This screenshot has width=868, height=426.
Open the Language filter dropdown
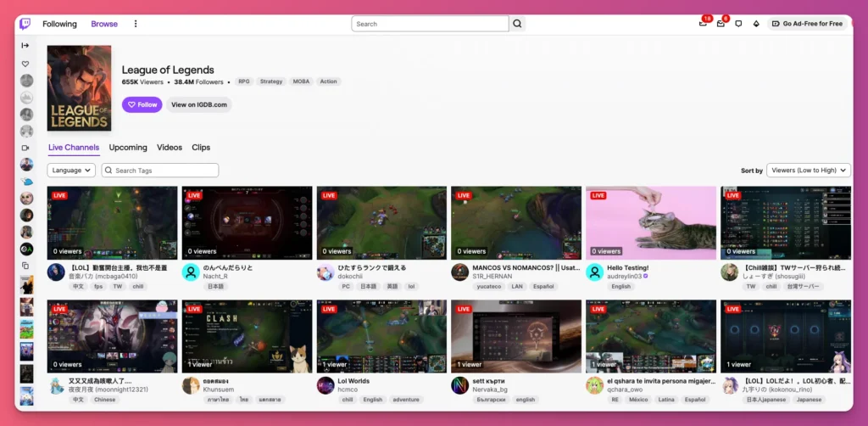point(71,170)
